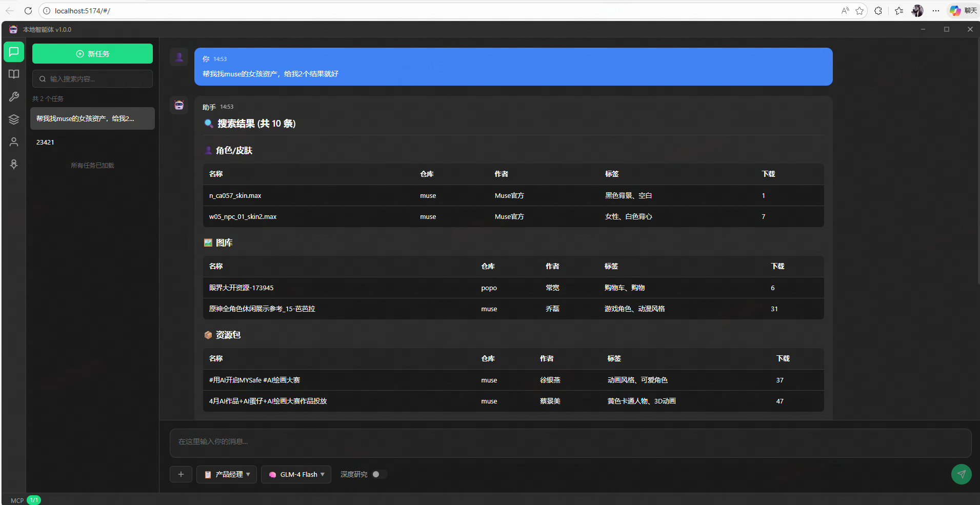
Task: Open the user profile sidebar icon
Action: (x=14, y=142)
